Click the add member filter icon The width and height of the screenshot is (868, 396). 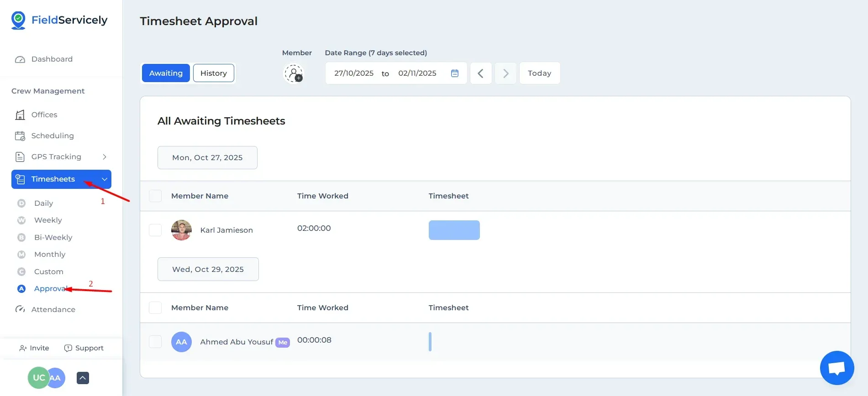pos(294,73)
